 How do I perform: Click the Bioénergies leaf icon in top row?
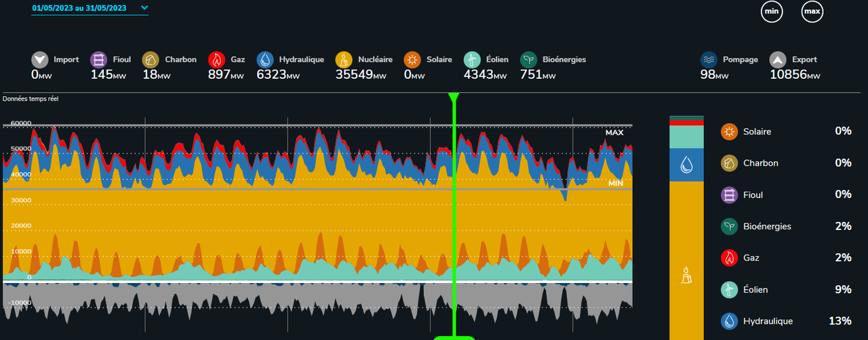[x=529, y=60]
